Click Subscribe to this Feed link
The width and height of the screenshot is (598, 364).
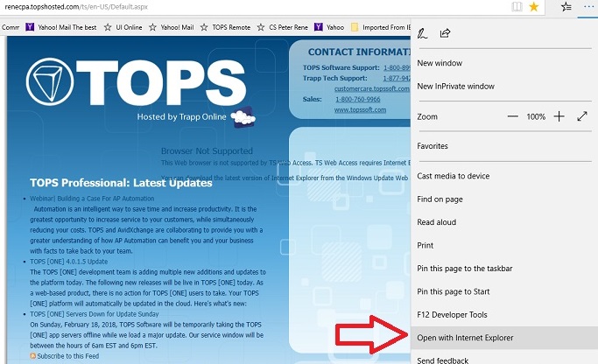[x=68, y=356]
